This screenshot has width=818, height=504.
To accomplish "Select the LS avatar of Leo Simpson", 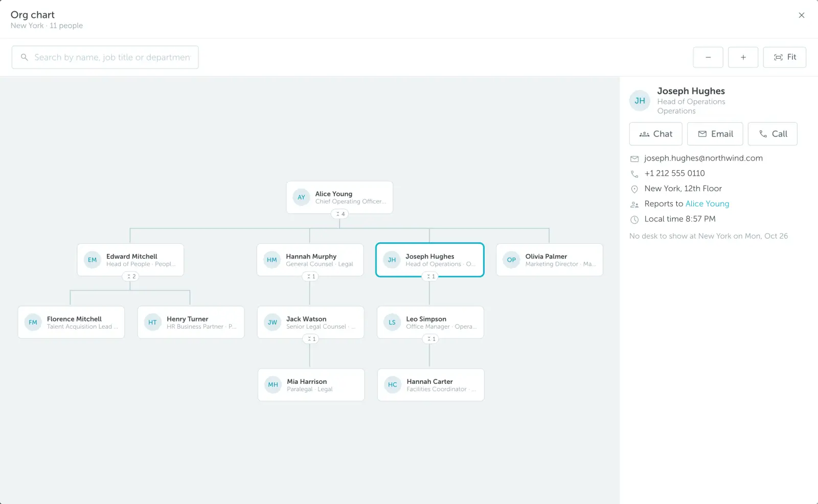I will (x=392, y=323).
